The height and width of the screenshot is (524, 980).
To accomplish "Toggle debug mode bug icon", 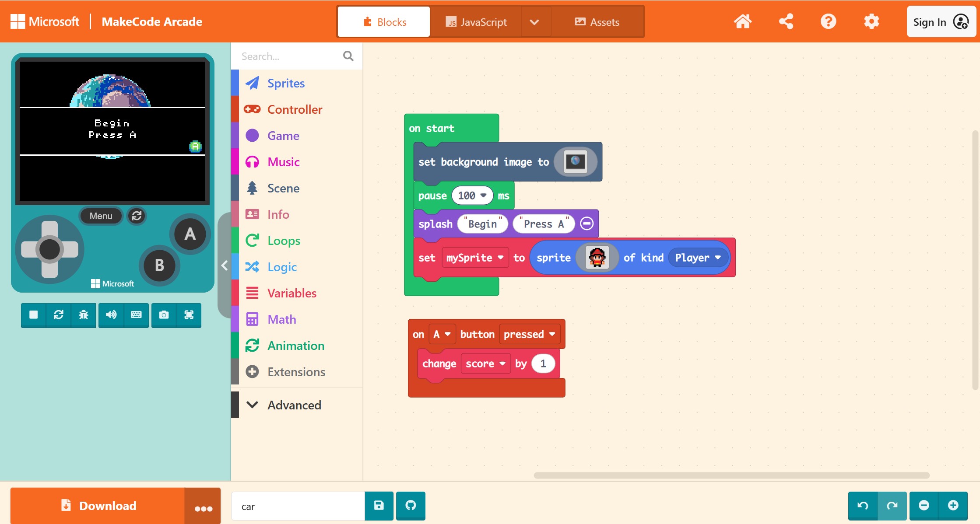I will (84, 315).
